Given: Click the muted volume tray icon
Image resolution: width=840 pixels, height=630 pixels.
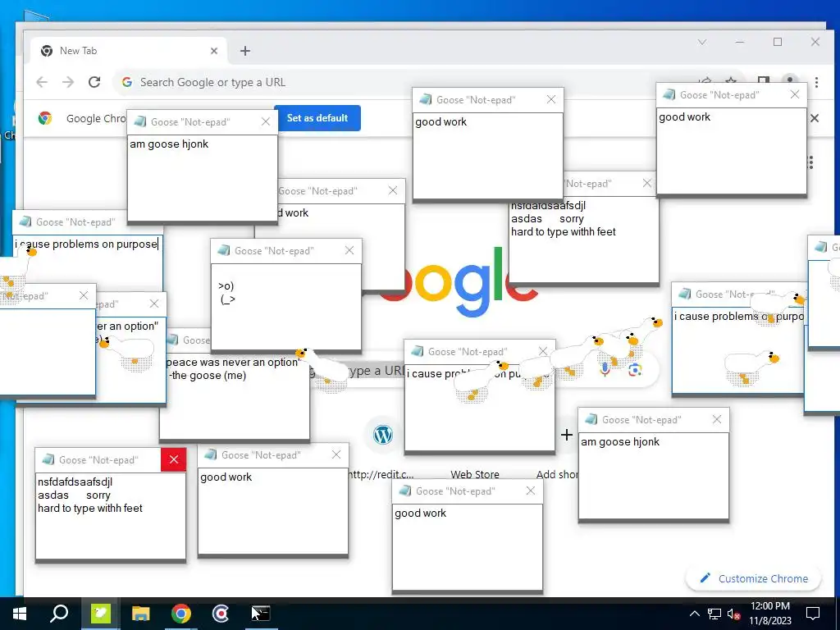Looking at the screenshot, I should 734,614.
